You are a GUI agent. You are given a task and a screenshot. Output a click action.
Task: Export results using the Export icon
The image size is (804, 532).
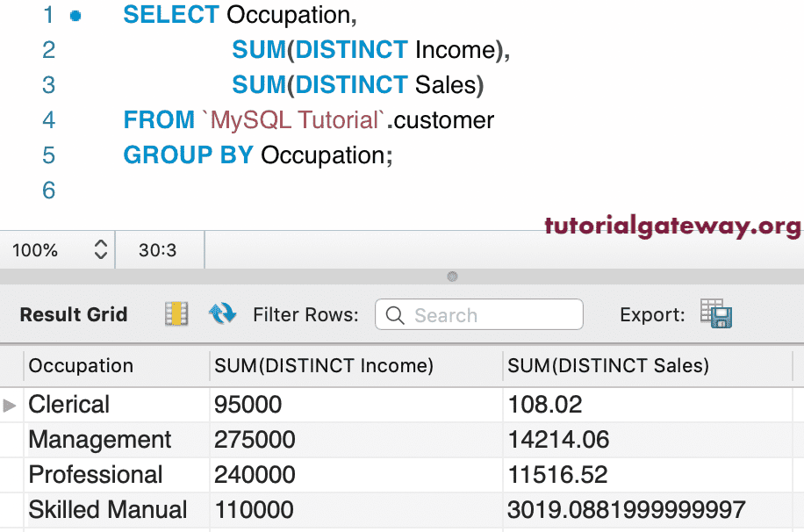coord(716,314)
